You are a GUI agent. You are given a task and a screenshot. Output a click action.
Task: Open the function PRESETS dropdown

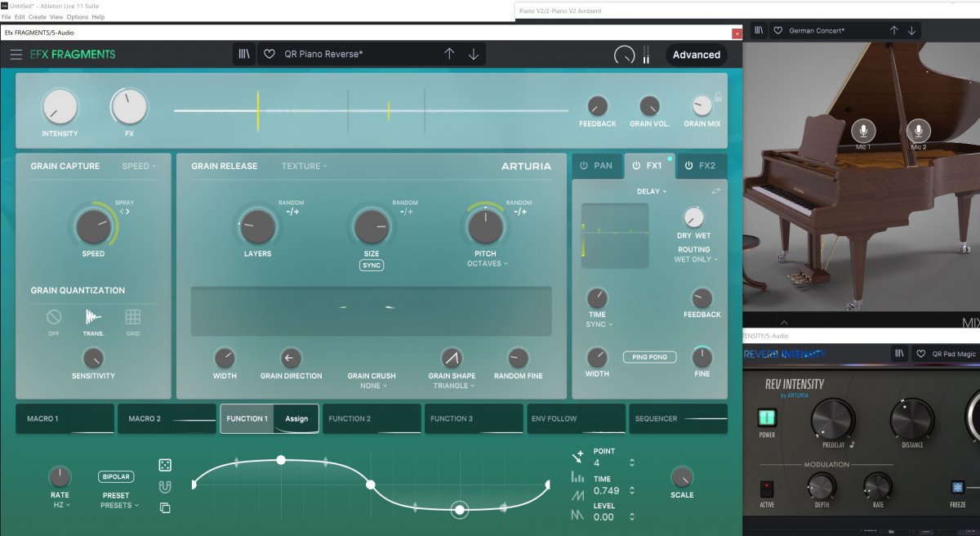pyautogui.click(x=119, y=506)
